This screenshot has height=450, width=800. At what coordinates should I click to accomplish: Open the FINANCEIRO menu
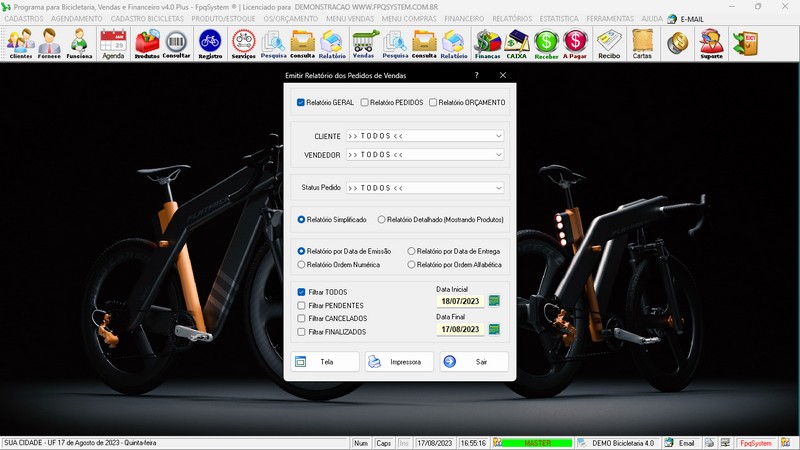[x=463, y=19]
